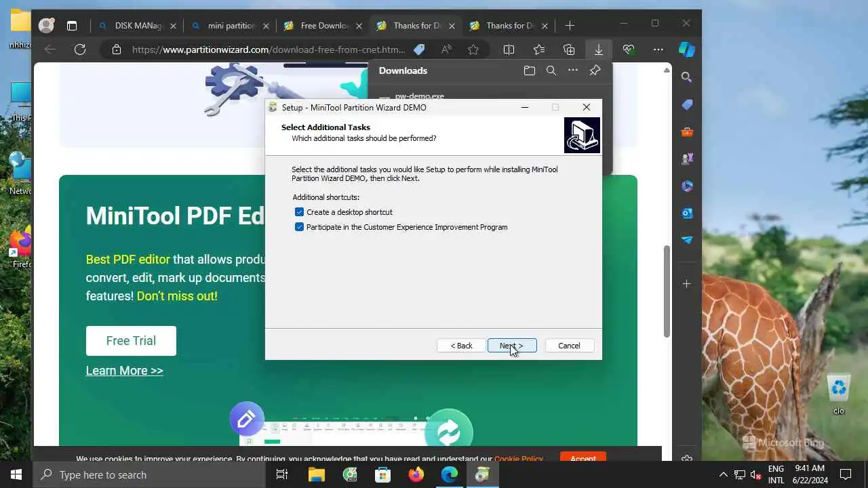Customize sidebar with plus icon
The width and height of the screenshot is (868, 488).
687,283
